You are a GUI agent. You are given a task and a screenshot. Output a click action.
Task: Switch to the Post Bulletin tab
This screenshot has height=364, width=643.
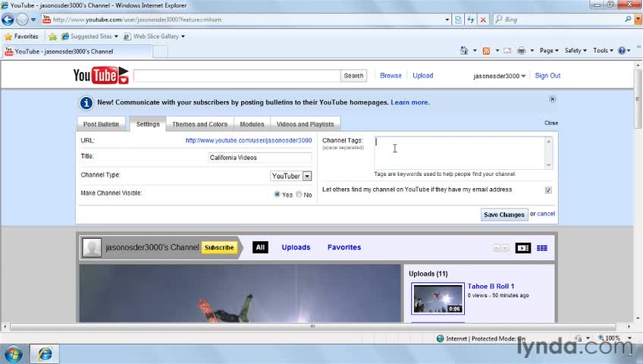pos(101,124)
